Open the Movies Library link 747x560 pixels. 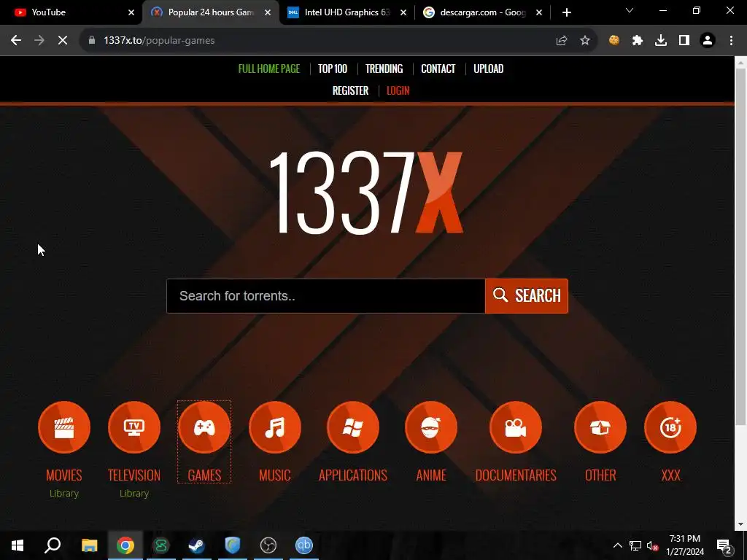[x=64, y=494]
